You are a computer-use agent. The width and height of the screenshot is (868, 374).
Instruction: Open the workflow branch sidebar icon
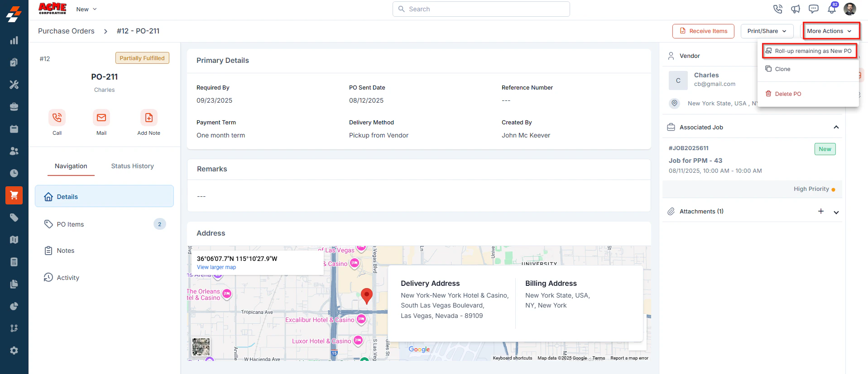tap(14, 328)
